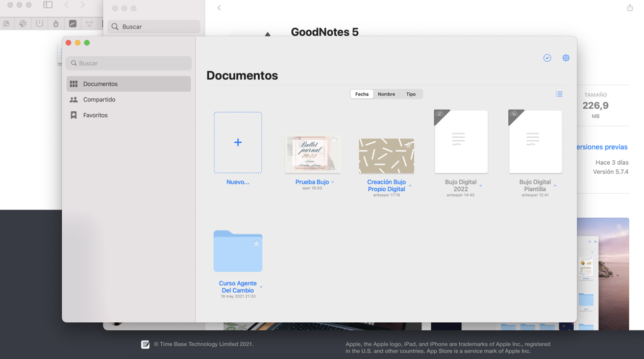644x359 pixels.
Task: Expand options arrow for Bujo Digital Plantilla
Action: (555, 186)
